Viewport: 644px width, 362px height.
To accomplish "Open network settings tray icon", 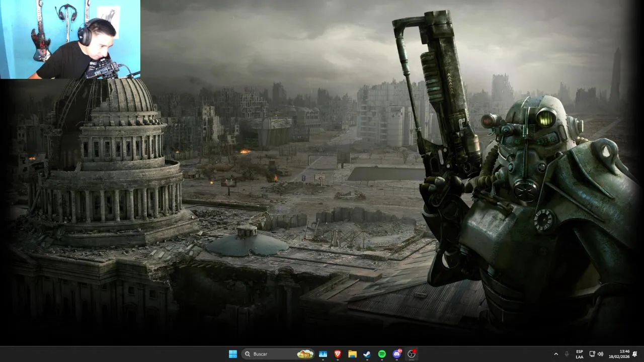I will click(592, 354).
